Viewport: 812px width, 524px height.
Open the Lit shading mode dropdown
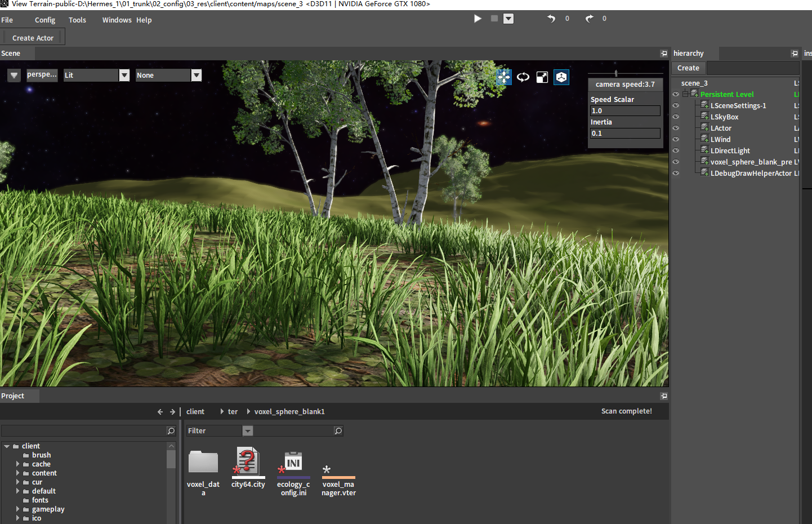[x=124, y=76]
